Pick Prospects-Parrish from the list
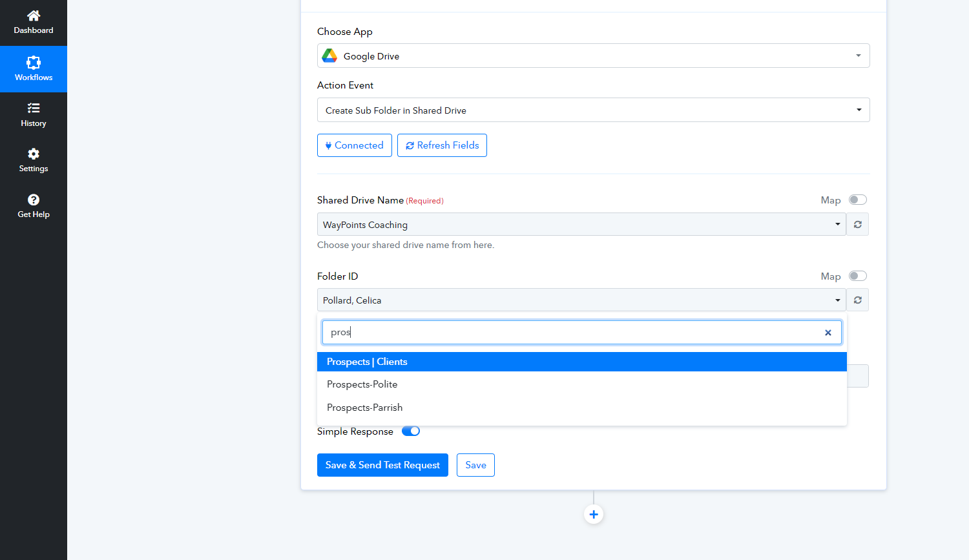 point(581,408)
